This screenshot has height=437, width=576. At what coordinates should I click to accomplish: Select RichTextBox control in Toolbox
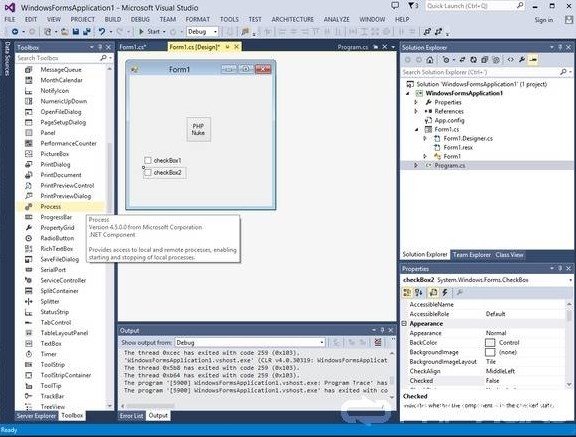pos(57,249)
